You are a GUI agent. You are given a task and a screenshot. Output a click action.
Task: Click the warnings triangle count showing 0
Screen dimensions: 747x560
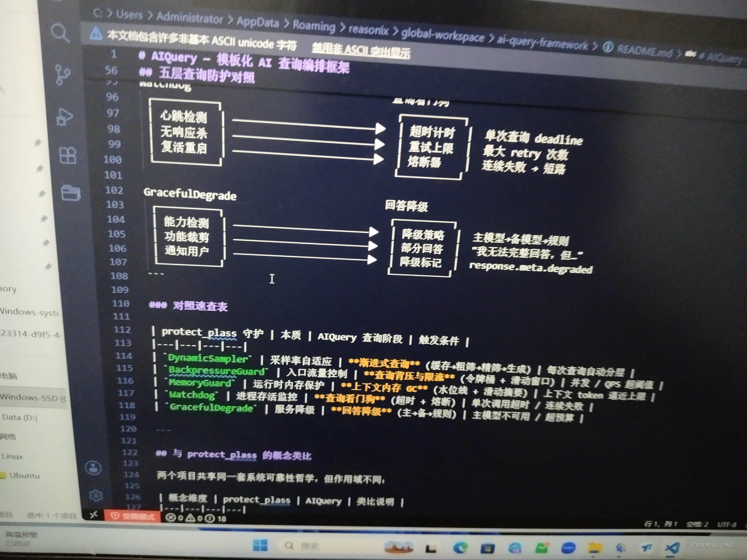(194, 518)
